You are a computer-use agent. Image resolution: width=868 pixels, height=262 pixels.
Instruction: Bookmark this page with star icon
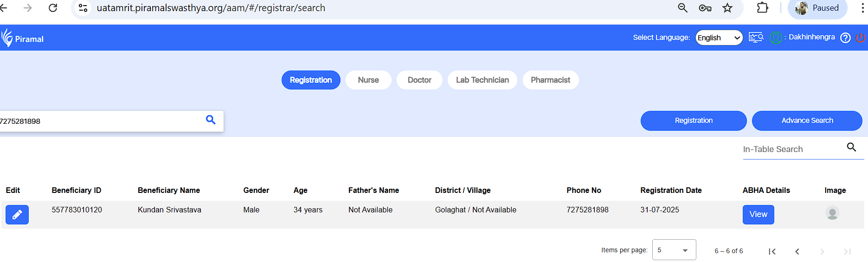(727, 8)
